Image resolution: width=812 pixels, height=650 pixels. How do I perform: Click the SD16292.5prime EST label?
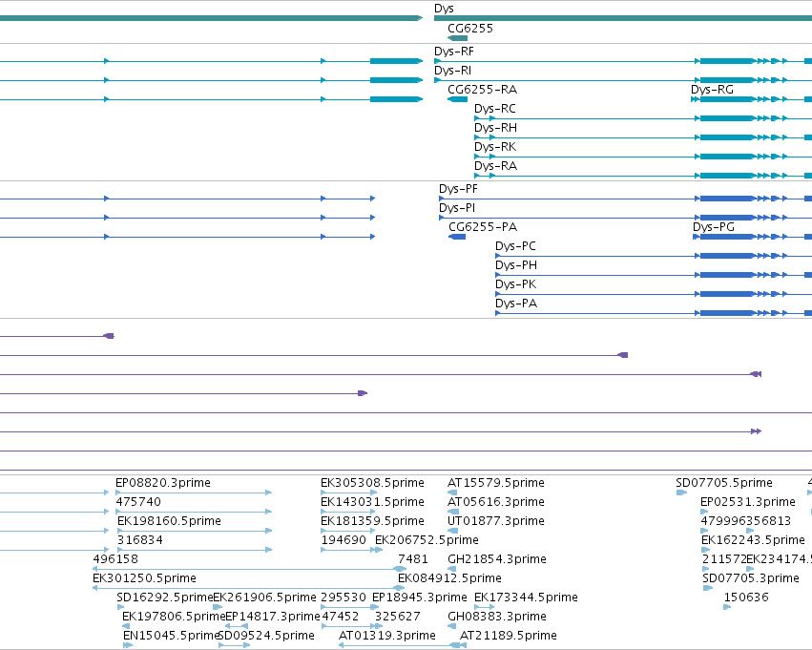(x=165, y=598)
